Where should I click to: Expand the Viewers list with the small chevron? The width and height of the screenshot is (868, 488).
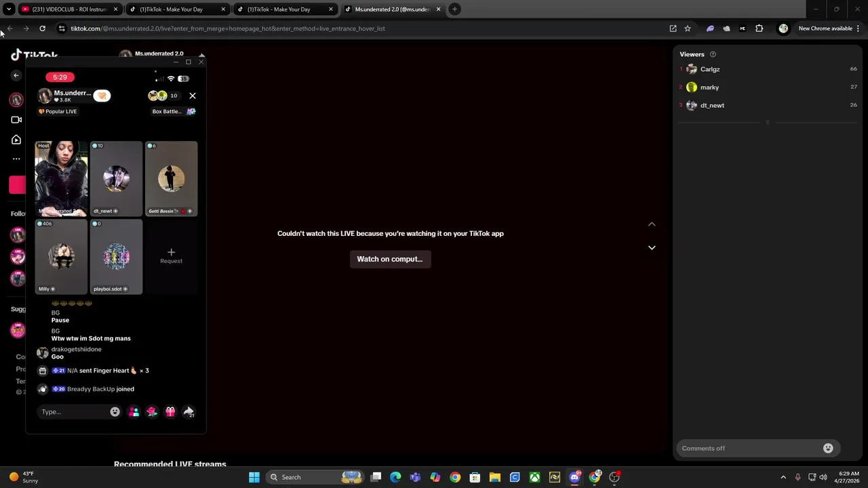(x=768, y=123)
